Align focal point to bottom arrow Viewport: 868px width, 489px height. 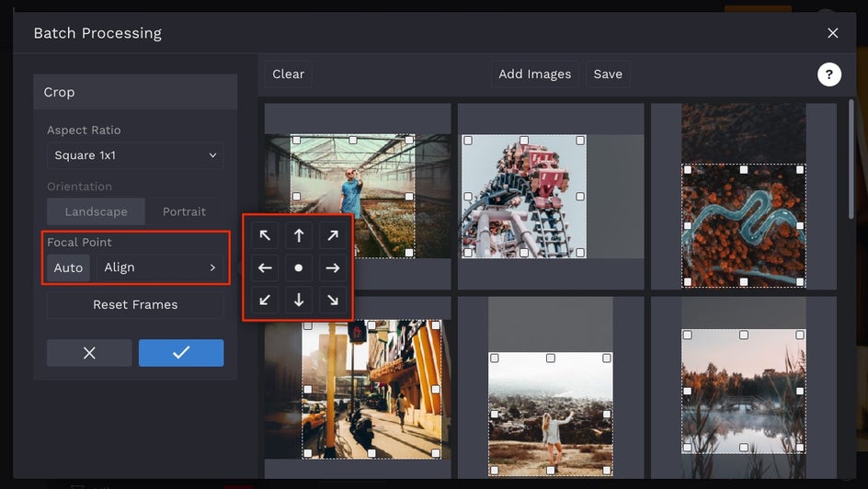[298, 300]
